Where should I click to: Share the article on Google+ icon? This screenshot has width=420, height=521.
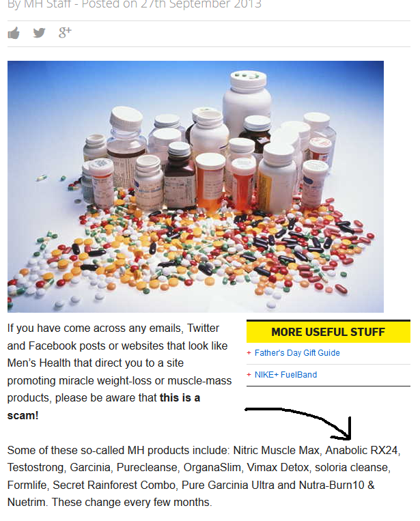tap(65, 33)
